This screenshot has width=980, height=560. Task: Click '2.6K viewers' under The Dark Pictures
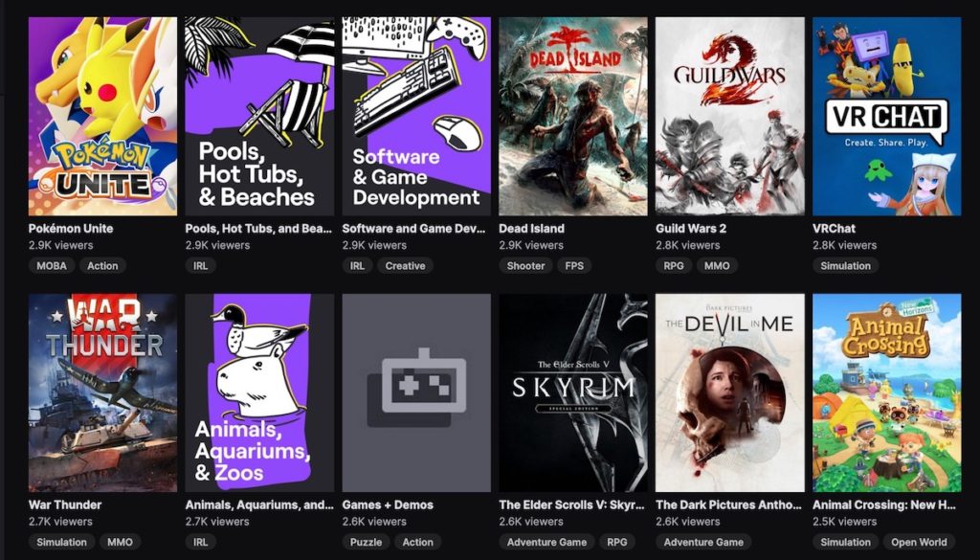(x=688, y=522)
